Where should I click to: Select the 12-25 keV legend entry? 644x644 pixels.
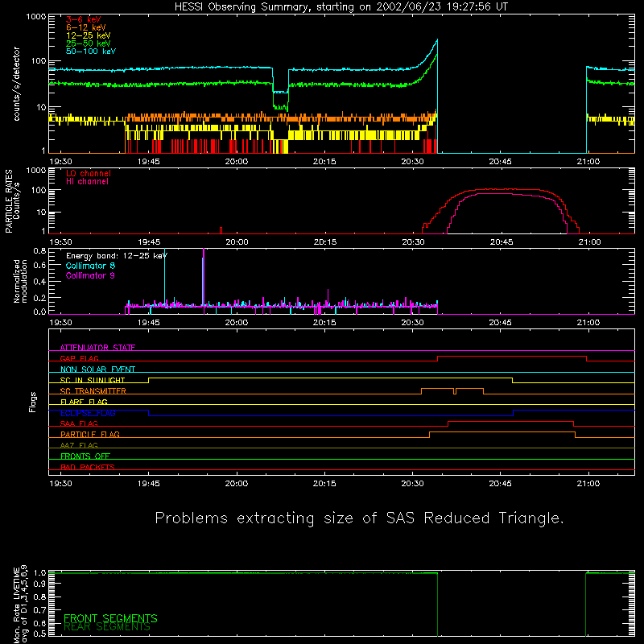89,35
